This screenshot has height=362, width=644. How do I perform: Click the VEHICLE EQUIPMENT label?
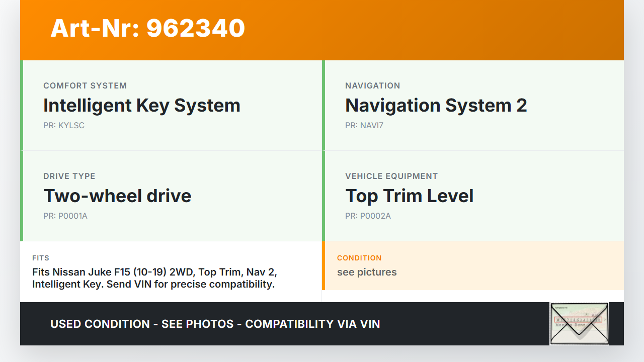pos(391,176)
